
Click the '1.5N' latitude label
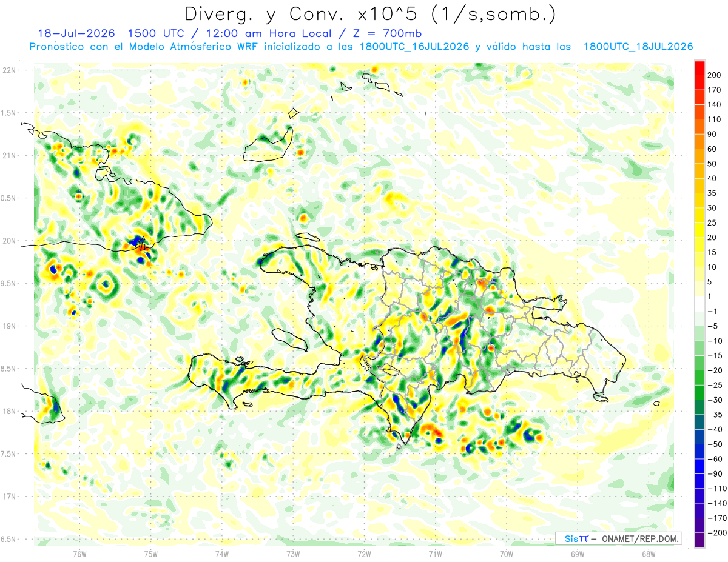click(9, 113)
